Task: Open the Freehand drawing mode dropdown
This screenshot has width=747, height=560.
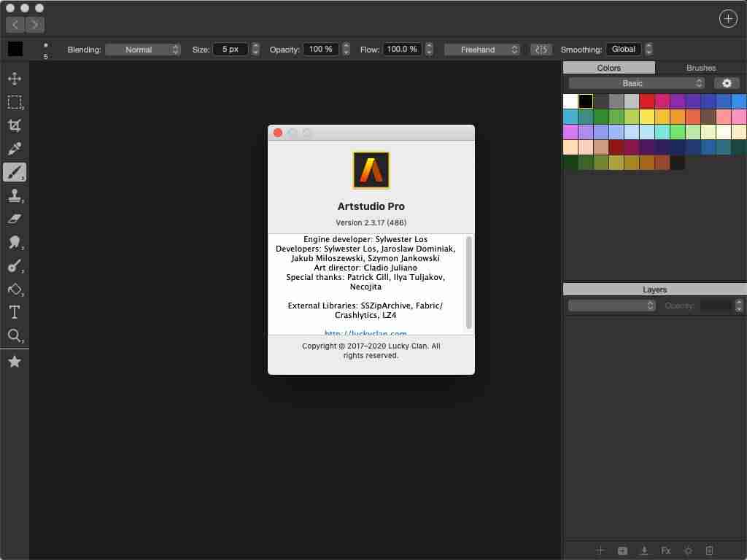Action: pyautogui.click(x=481, y=50)
